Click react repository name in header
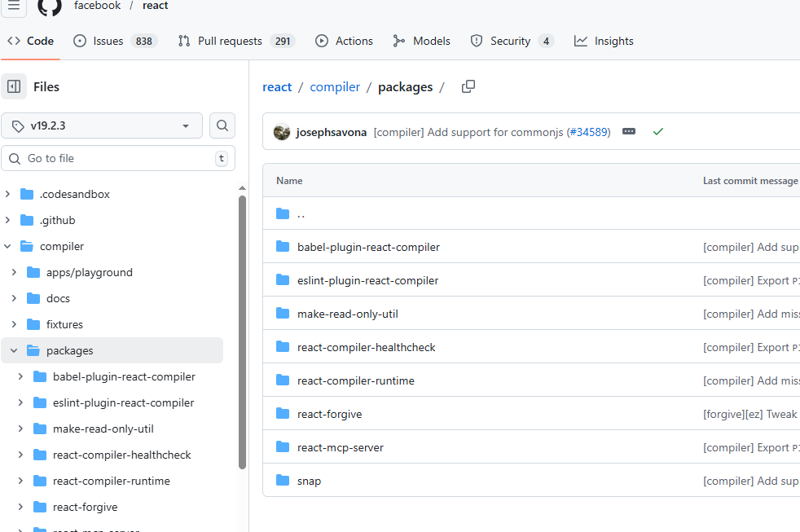 pyautogui.click(x=155, y=6)
